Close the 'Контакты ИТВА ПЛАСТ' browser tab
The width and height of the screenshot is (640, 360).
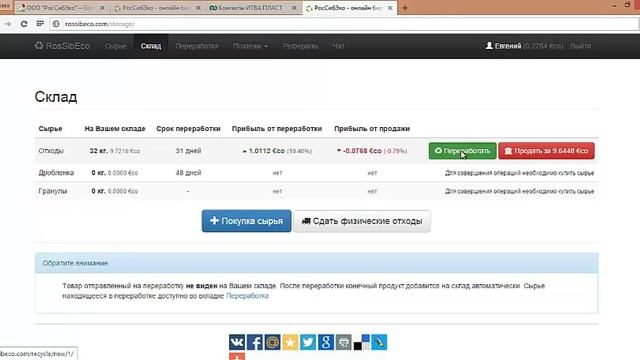point(294,8)
